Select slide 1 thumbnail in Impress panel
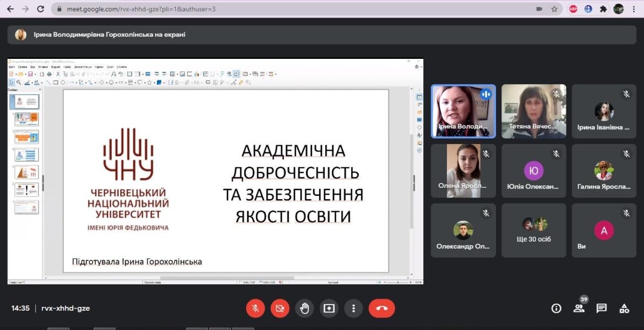This screenshot has width=644, height=330. [27, 101]
